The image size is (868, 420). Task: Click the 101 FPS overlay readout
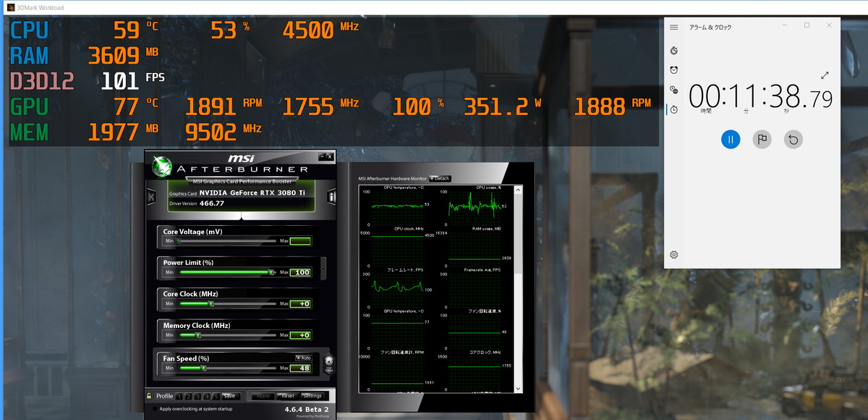pos(133,80)
